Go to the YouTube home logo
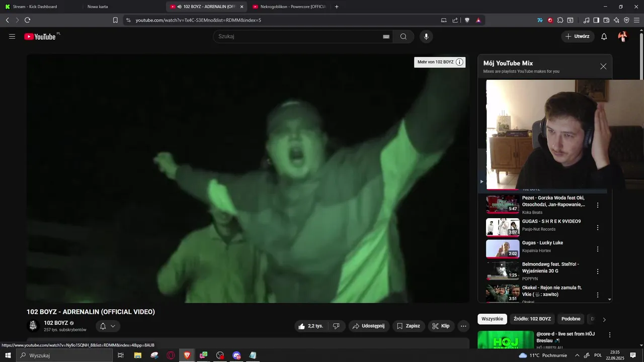Viewport: 644px width, 362px height. (40, 36)
